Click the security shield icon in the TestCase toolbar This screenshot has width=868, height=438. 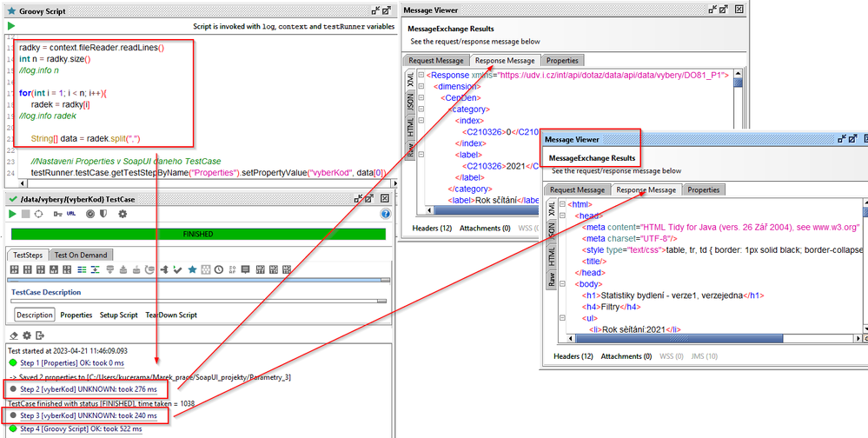coord(103,214)
